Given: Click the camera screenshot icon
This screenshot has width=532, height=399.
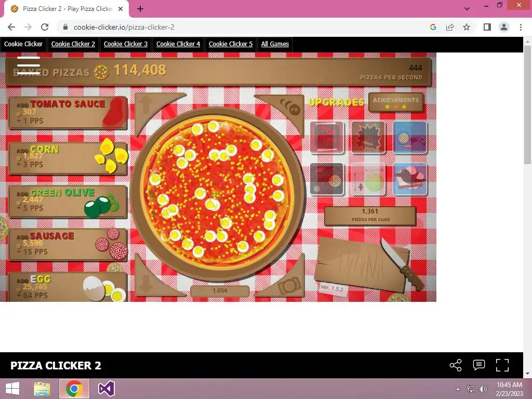Looking at the screenshot, I should [289, 286].
